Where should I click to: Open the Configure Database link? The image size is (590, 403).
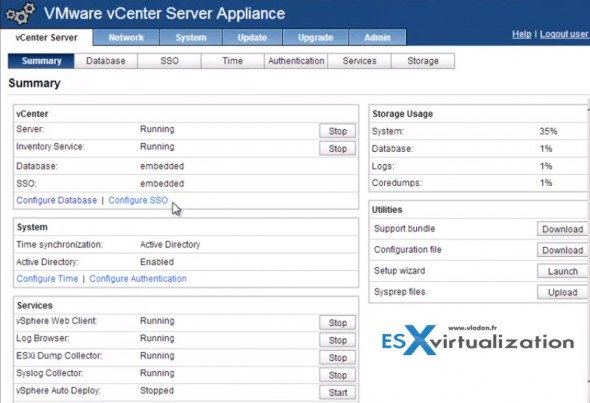[x=57, y=200]
